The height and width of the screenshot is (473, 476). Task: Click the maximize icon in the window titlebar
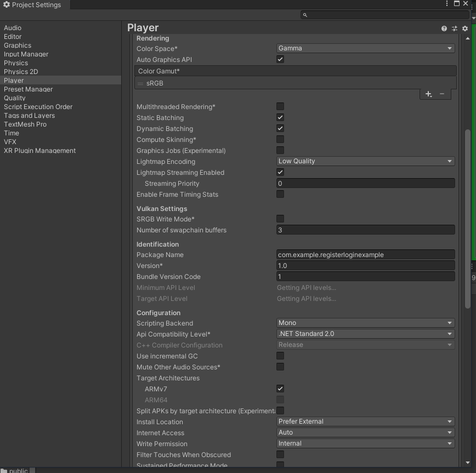point(457,3)
